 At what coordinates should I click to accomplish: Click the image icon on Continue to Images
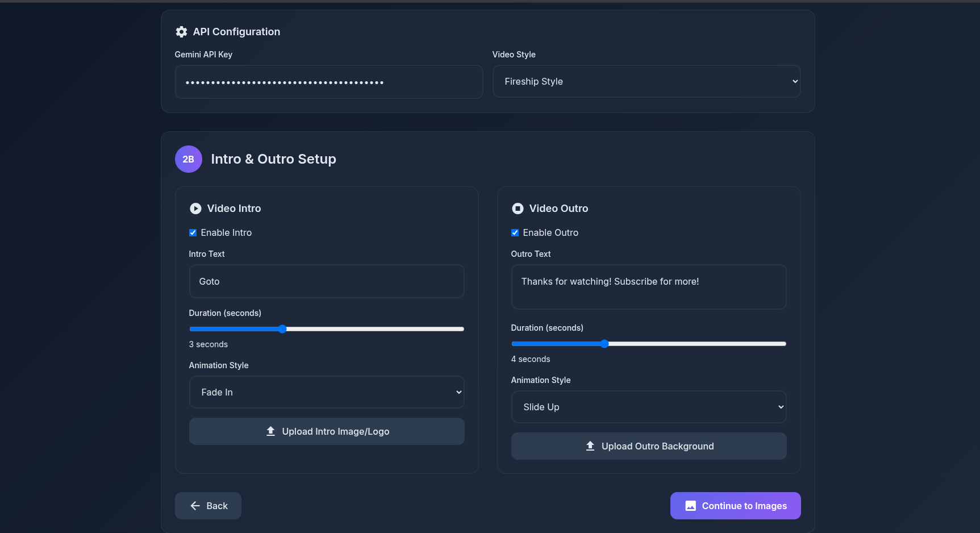(x=691, y=506)
